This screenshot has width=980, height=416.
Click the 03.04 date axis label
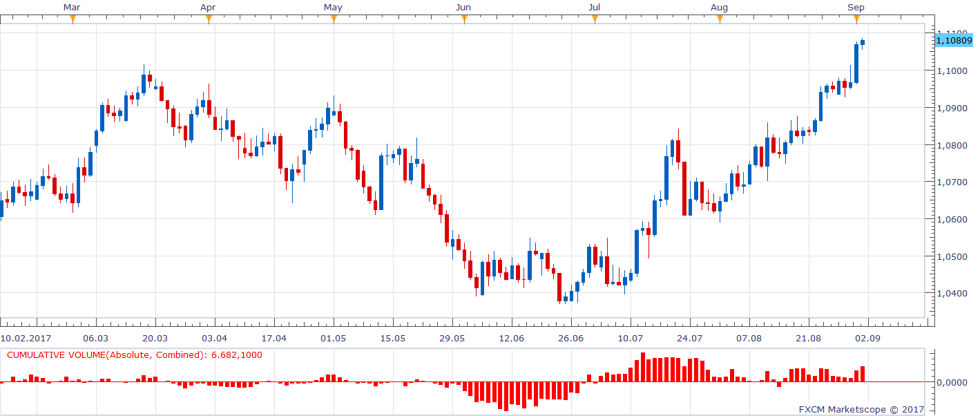point(214,339)
